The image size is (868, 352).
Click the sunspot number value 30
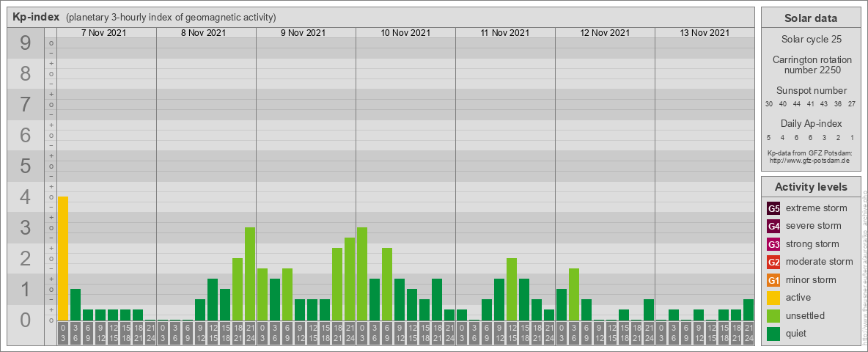[769, 104]
